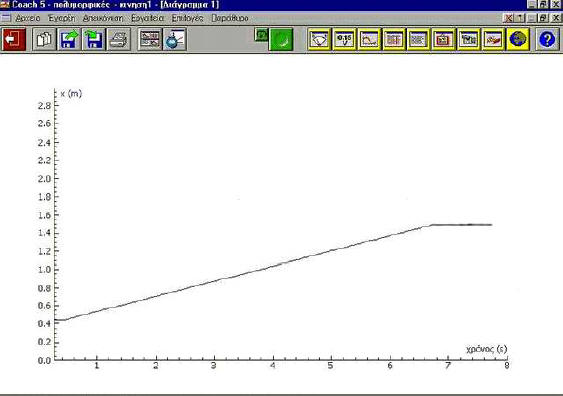
Task: Open the panel layout settings icon
Action: pos(150,39)
